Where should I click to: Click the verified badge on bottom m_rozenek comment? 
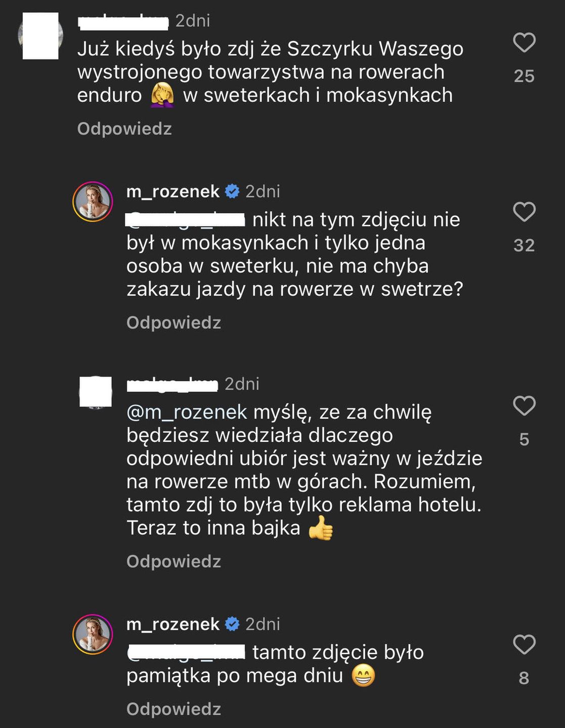coord(232,624)
